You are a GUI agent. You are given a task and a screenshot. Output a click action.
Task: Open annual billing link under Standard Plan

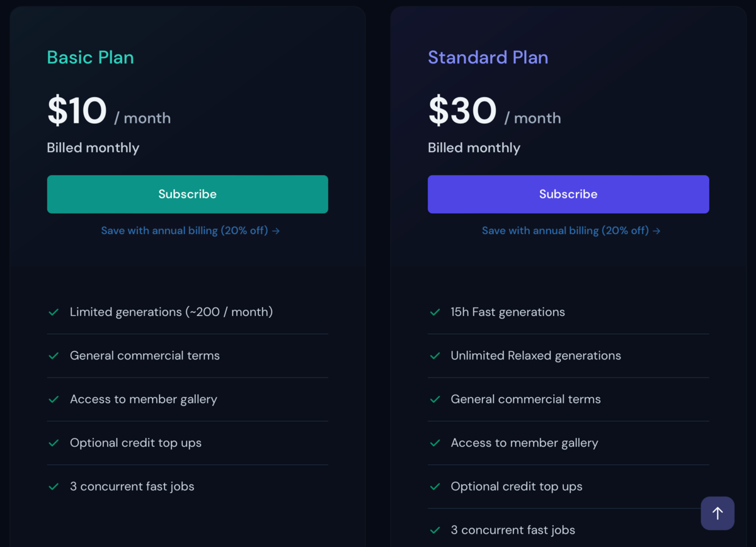click(571, 230)
